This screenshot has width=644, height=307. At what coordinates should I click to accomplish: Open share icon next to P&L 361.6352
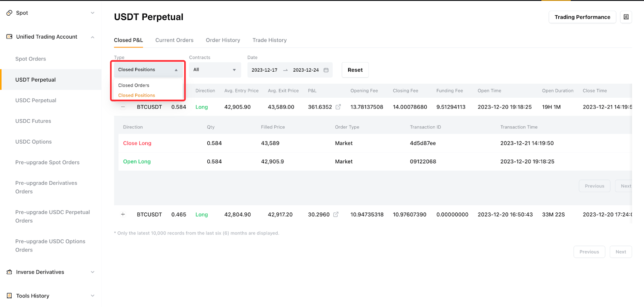(x=338, y=107)
